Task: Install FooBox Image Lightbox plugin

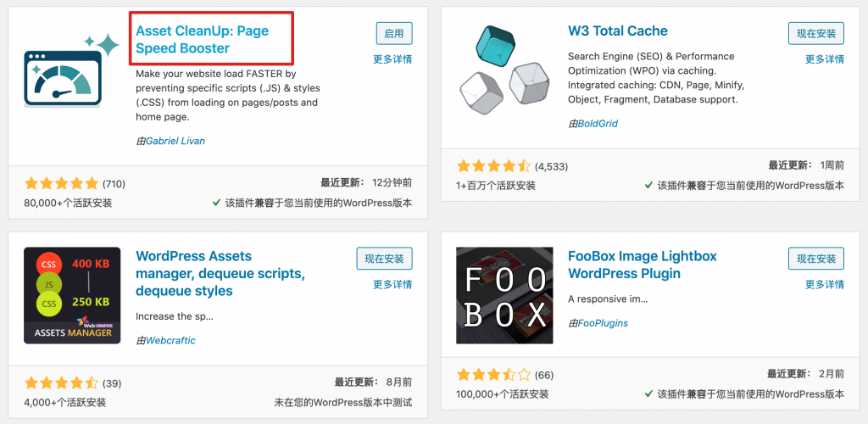Action: [816, 259]
